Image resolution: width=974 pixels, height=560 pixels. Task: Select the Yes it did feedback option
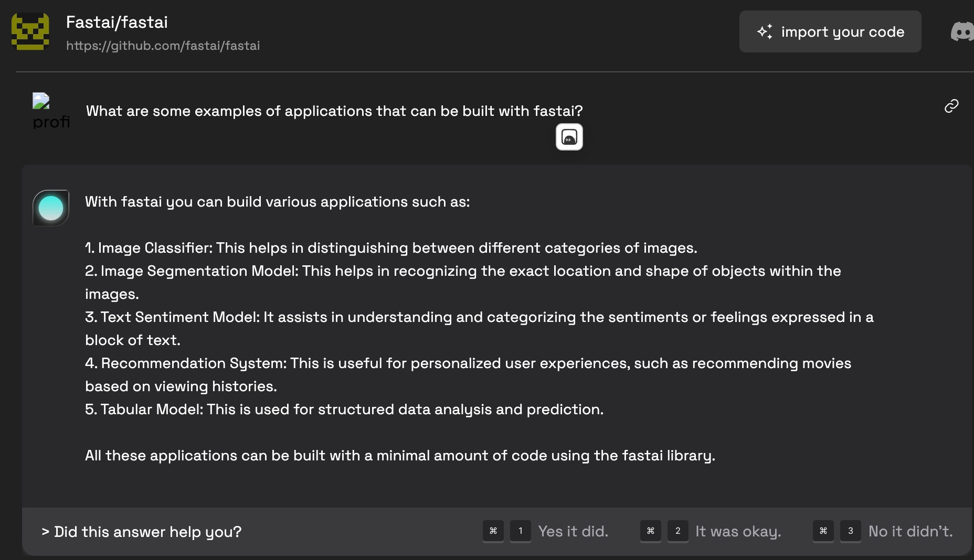(574, 531)
